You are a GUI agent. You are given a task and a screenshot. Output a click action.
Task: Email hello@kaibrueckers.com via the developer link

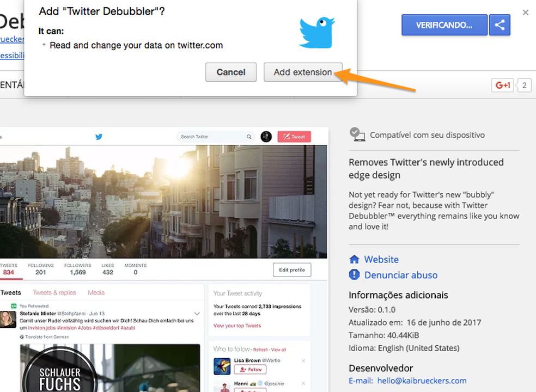422,381
